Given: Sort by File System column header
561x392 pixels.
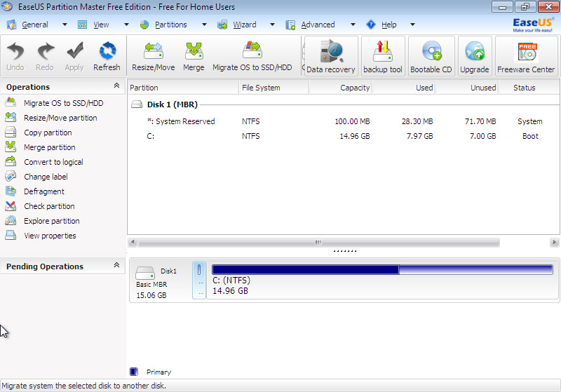Looking at the screenshot, I should (273, 88).
